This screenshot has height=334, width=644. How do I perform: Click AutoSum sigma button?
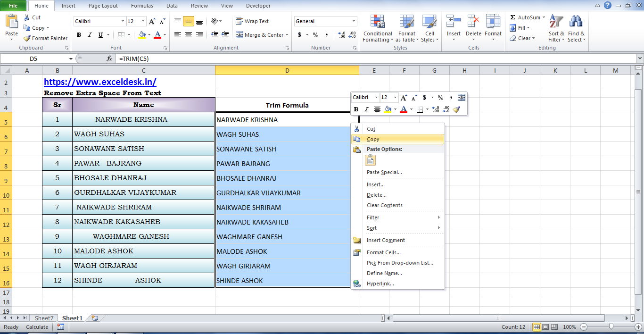[x=525, y=17]
